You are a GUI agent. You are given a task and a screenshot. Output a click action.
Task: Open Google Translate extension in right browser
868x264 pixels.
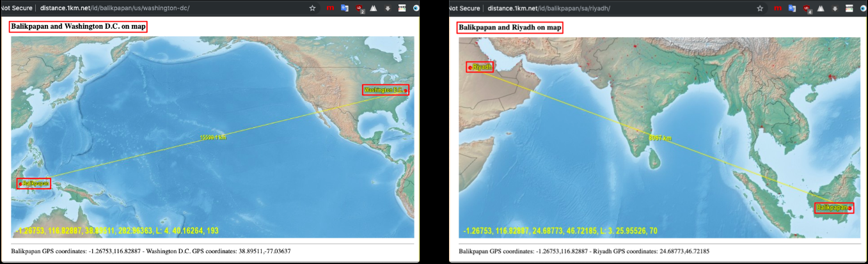tap(793, 8)
